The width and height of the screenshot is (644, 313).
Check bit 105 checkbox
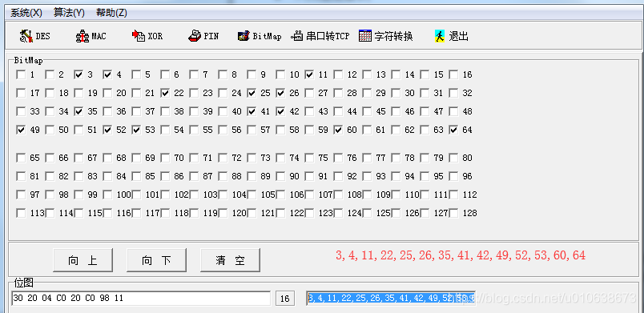point(252,195)
